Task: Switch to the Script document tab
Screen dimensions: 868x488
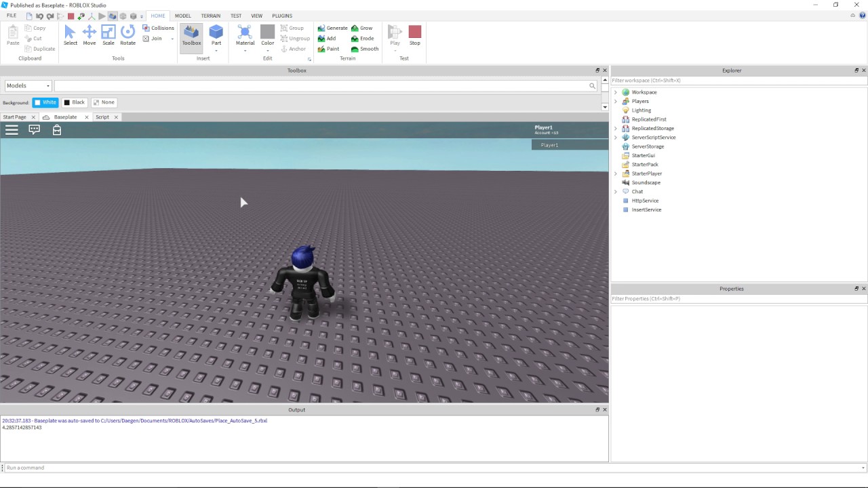Action: 102,117
